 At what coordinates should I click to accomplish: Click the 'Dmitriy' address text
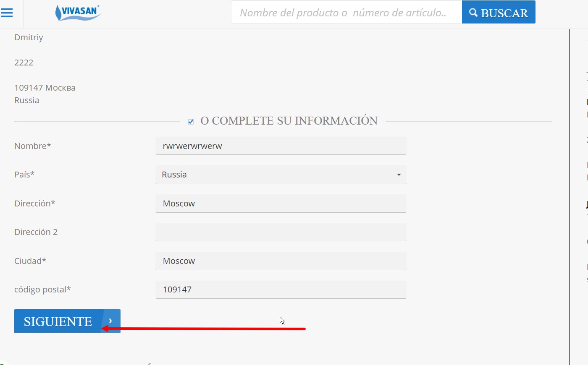[x=29, y=37]
